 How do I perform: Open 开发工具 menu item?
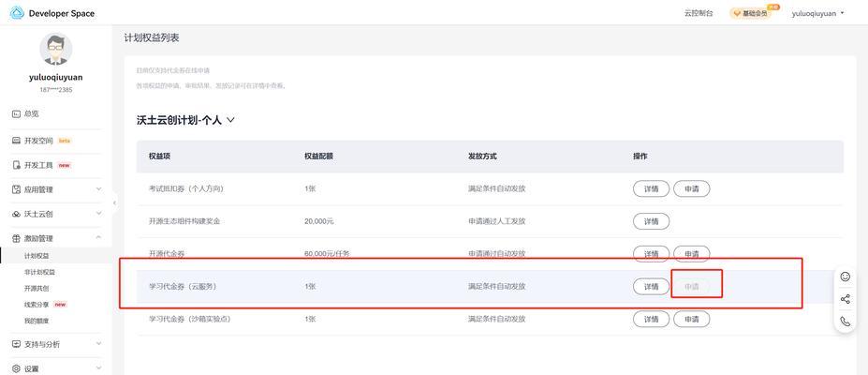[x=38, y=165]
